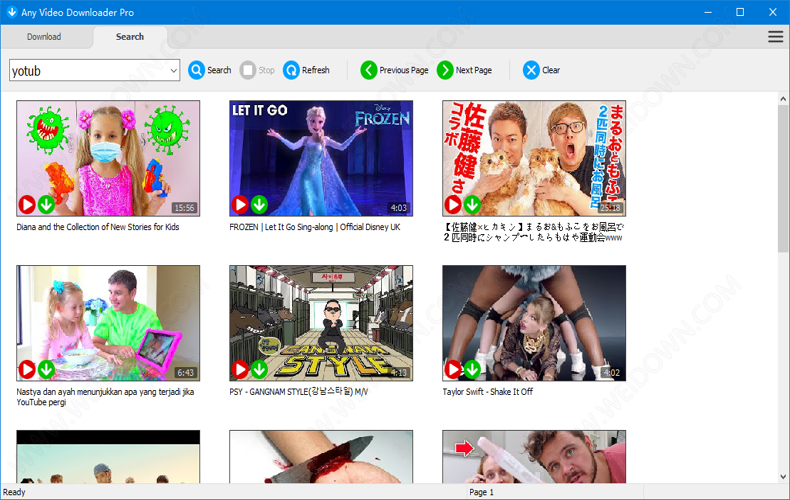Minimize the Any Video Downloader Pro window

[x=708, y=12]
